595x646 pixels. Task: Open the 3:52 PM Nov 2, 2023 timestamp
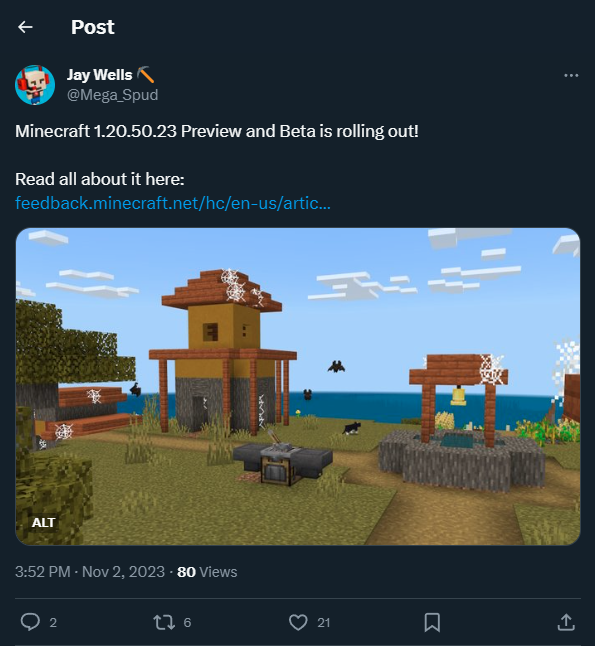pyautogui.click(x=90, y=572)
